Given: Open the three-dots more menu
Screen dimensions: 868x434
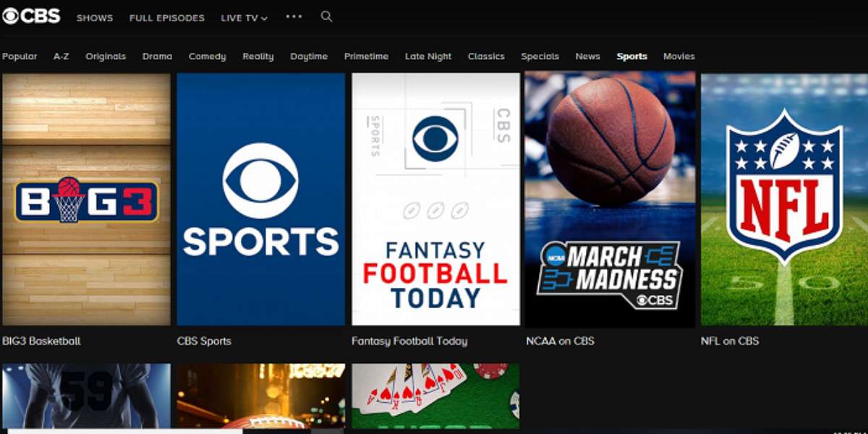Looking at the screenshot, I should click(x=294, y=17).
